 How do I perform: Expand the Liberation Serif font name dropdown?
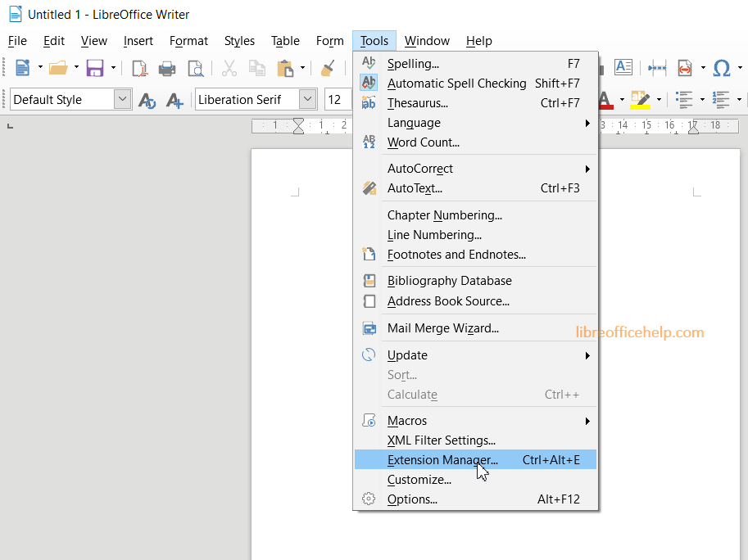(x=308, y=99)
